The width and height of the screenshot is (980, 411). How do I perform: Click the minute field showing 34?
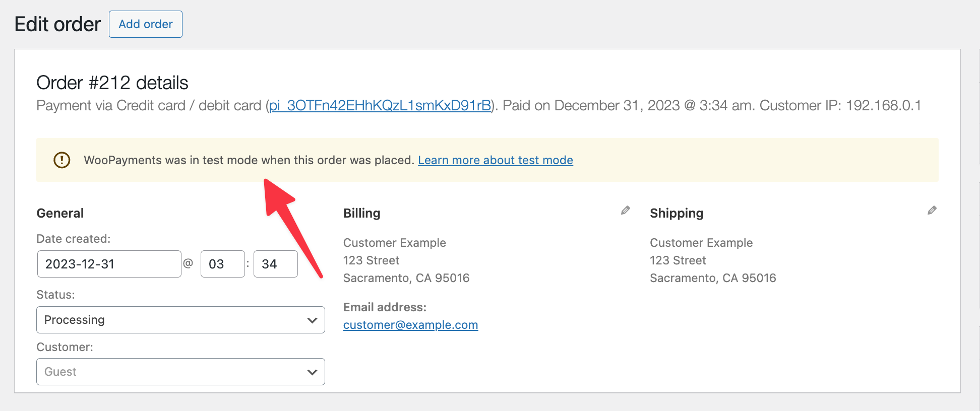point(275,264)
